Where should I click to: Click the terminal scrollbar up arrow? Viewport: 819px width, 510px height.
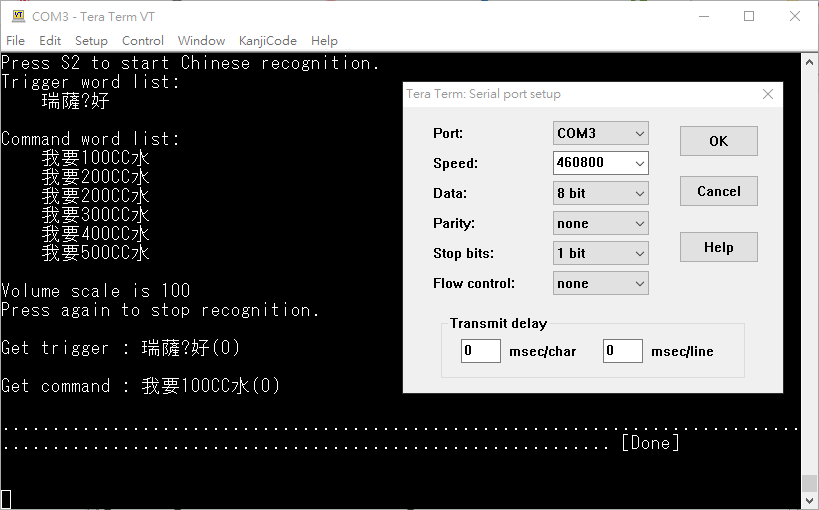[x=810, y=62]
